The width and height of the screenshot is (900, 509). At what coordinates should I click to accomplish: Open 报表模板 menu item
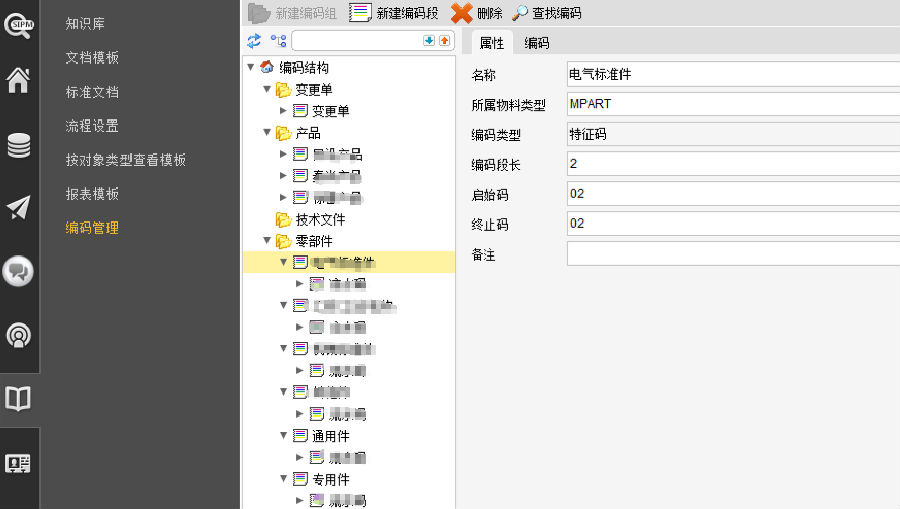92,194
